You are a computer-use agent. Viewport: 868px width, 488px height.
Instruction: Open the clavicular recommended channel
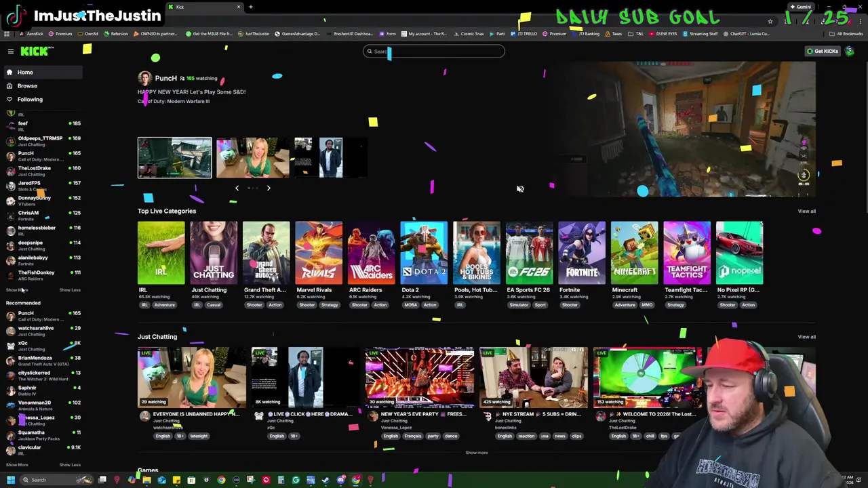[x=42, y=450]
